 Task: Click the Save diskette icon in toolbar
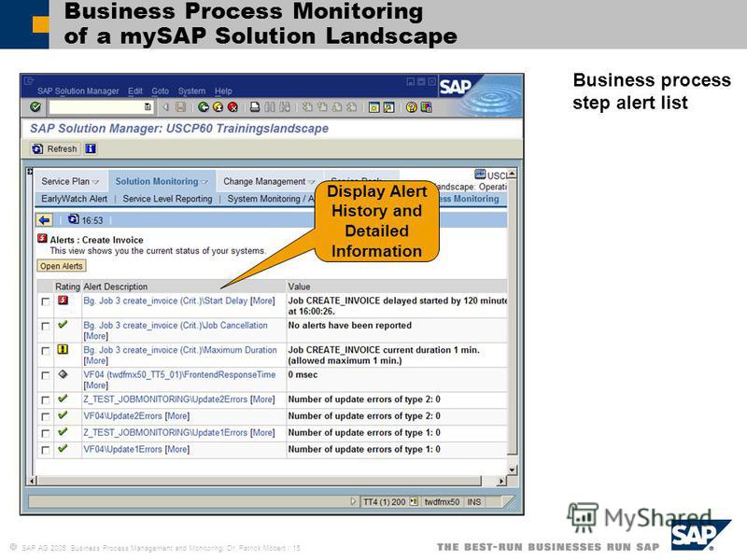click(180, 107)
